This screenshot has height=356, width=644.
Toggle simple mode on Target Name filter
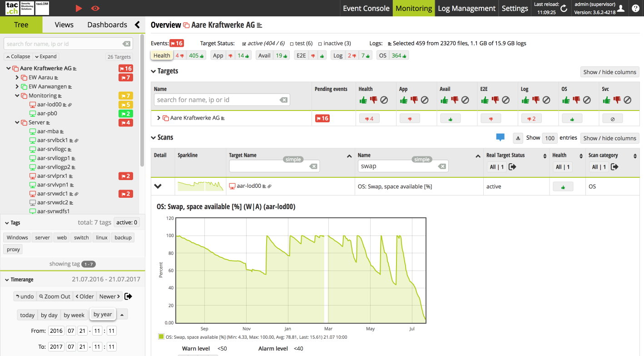293,160
